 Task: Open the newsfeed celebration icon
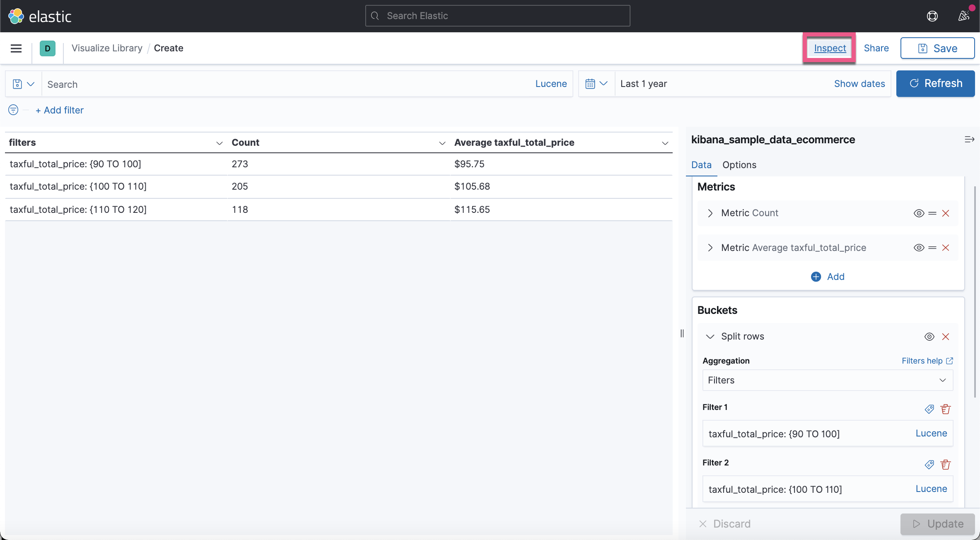963,16
